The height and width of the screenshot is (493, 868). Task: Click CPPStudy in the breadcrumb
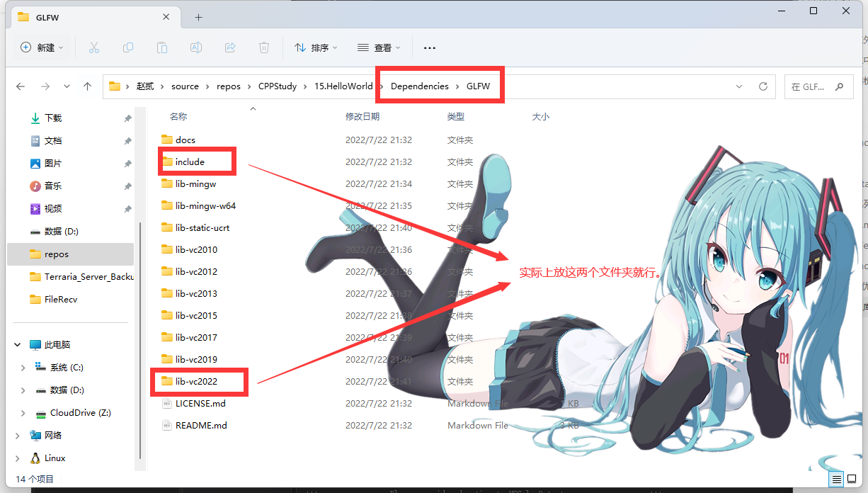point(278,86)
